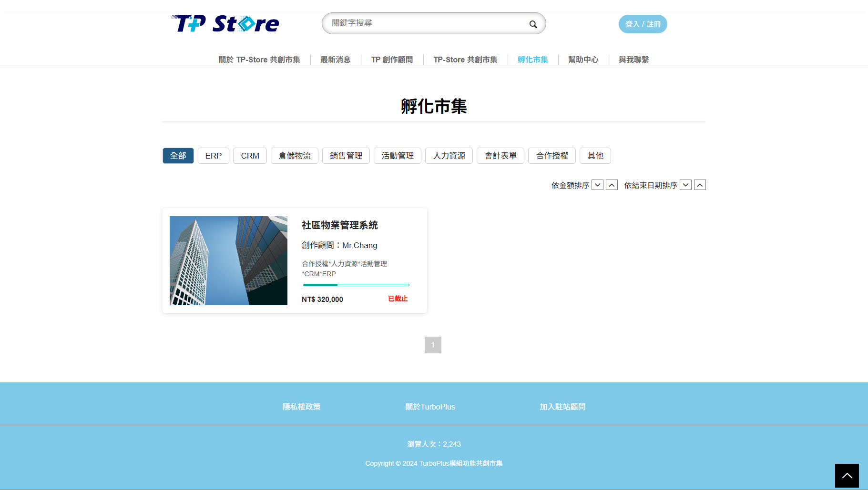The height and width of the screenshot is (490, 868).
Task: Open the 最新消息 menu item
Action: click(336, 60)
